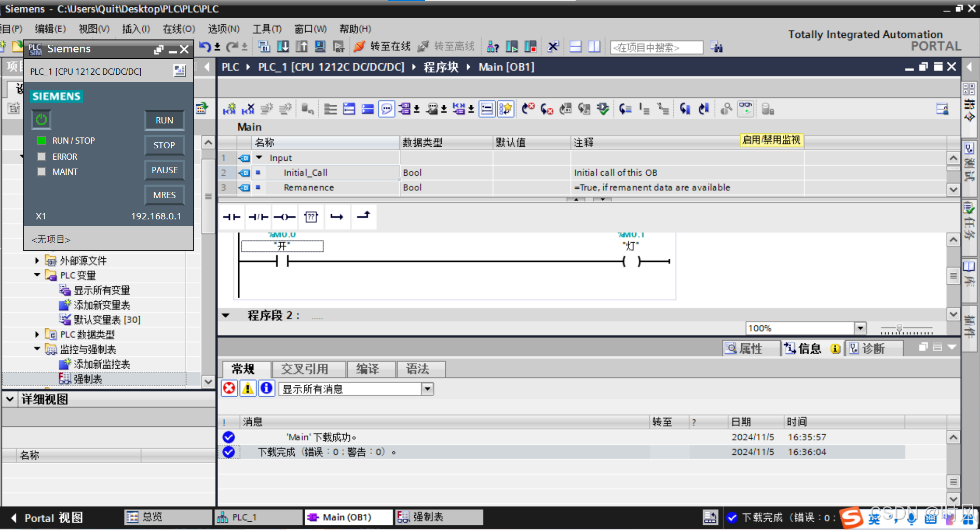The width and height of the screenshot is (980, 530).
Task: Switch to the 语法 tab
Action: pyautogui.click(x=421, y=369)
